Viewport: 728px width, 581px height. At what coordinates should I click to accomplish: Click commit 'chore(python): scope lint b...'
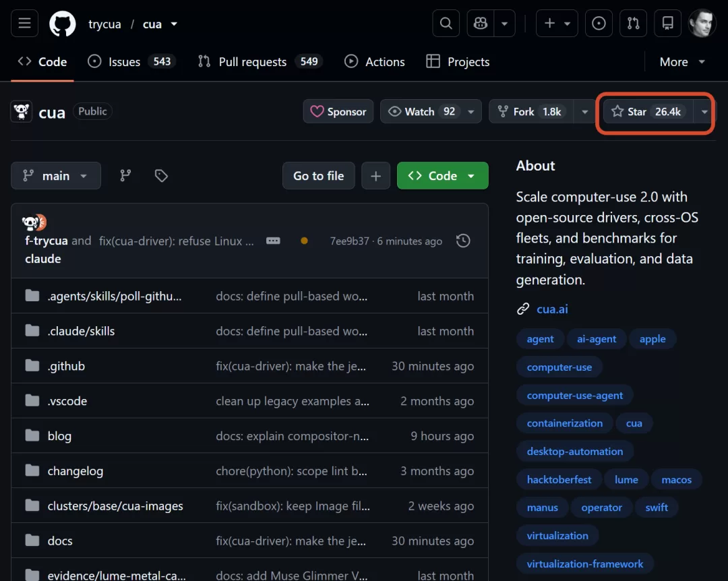[x=291, y=471]
